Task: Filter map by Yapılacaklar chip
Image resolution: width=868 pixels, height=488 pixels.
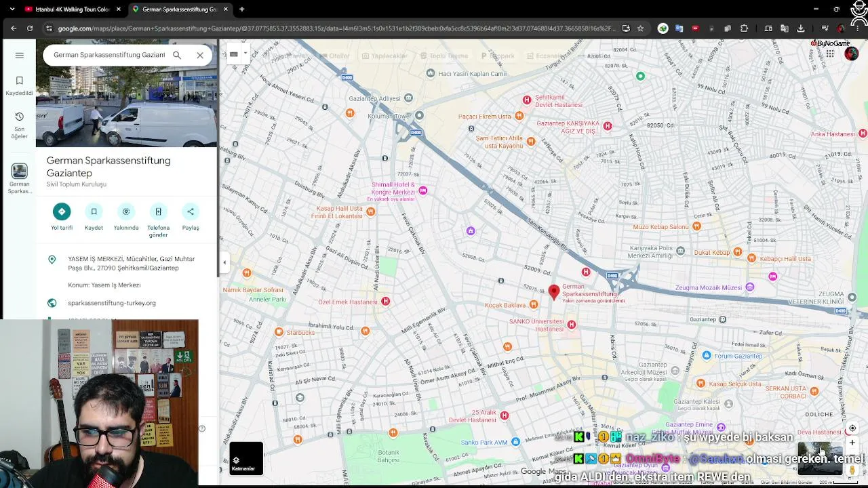Action: 384,56
